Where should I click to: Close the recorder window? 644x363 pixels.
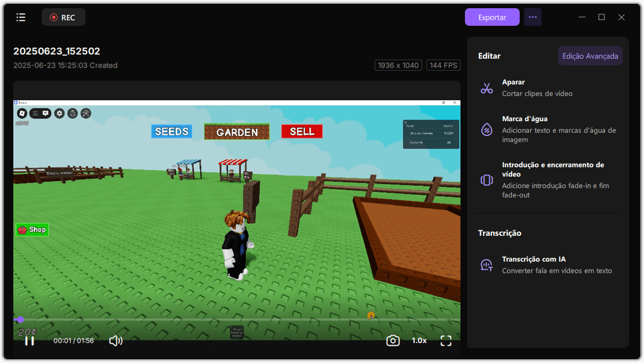[622, 17]
